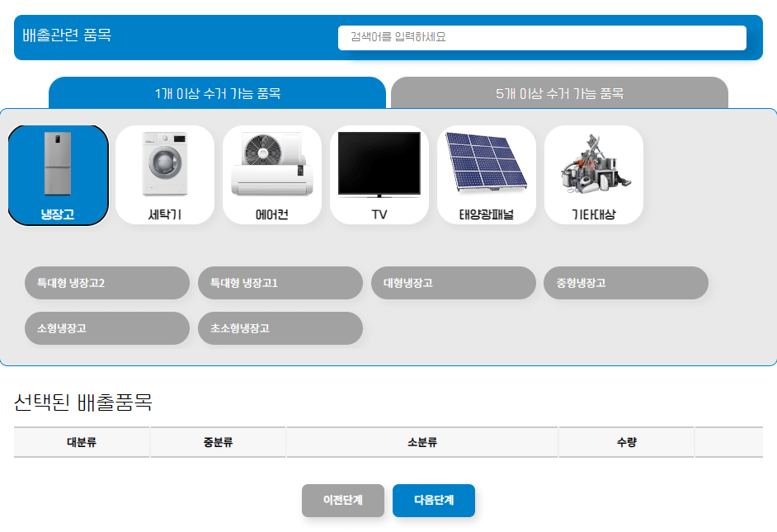
Task: Toggle the 특대형 냉장고1 size option
Action: (x=280, y=283)
